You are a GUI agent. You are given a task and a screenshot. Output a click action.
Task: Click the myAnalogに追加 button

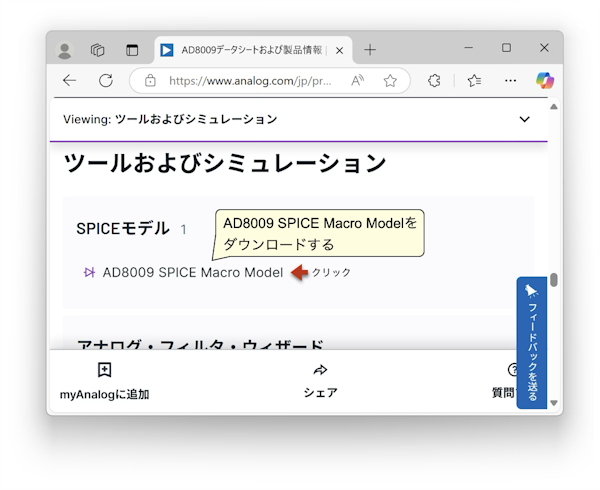tap(104, 381)
